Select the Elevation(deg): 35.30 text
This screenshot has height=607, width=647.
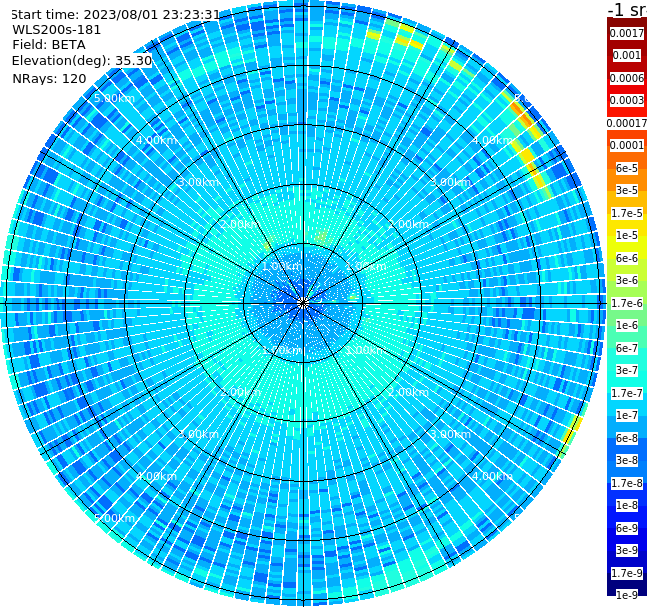[x=82, y=61]
